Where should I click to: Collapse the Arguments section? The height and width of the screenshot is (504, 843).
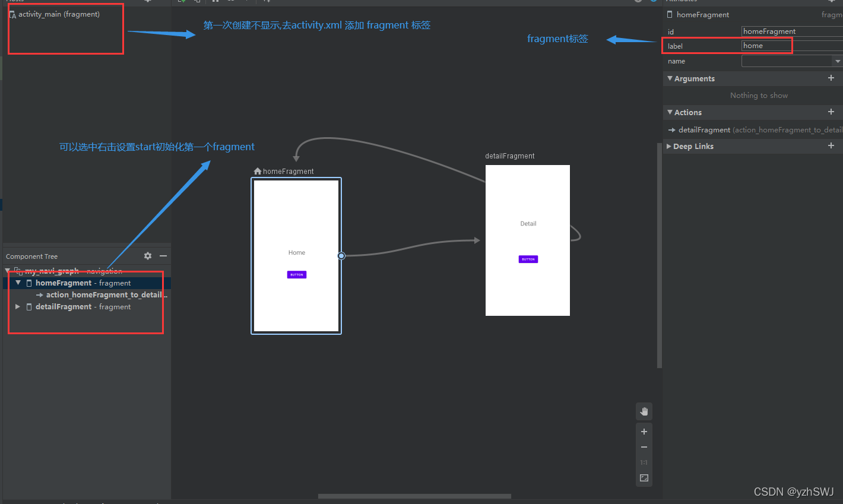click(670, 78)
